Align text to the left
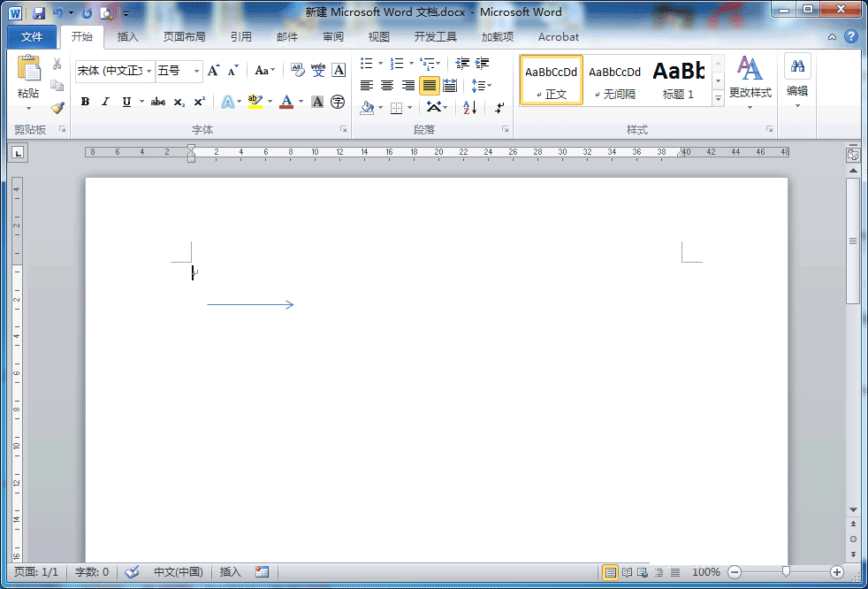The width and height of the screenshot is (868, 589). point(367,85)
